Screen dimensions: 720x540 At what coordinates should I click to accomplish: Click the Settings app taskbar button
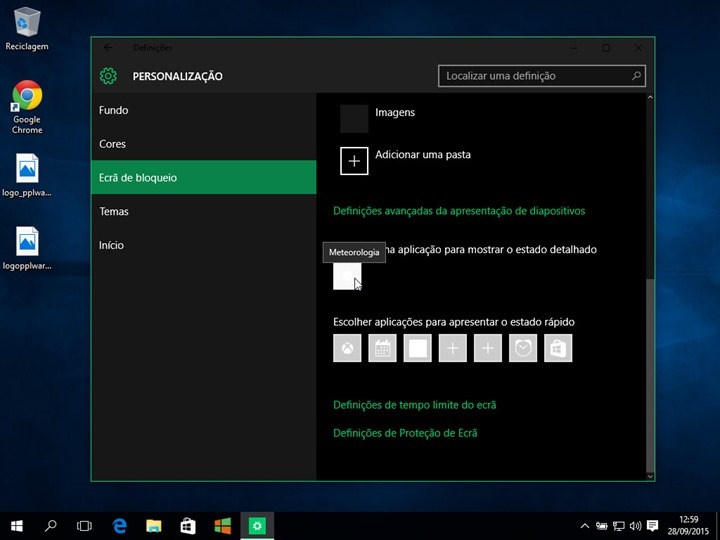point(257,526)
